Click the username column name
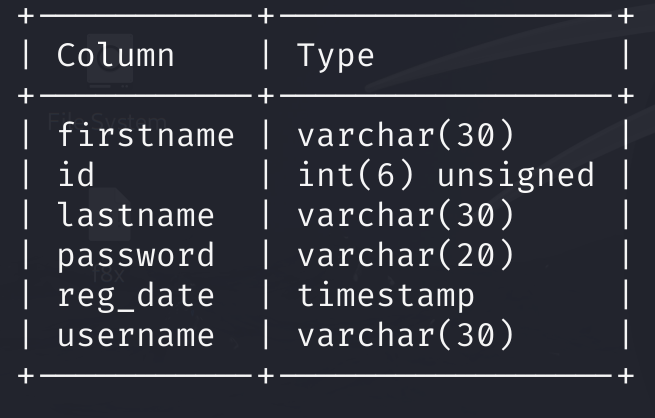The height and width of the screenshot is (418, 655). pyautogui.click(x=135, y=335)
